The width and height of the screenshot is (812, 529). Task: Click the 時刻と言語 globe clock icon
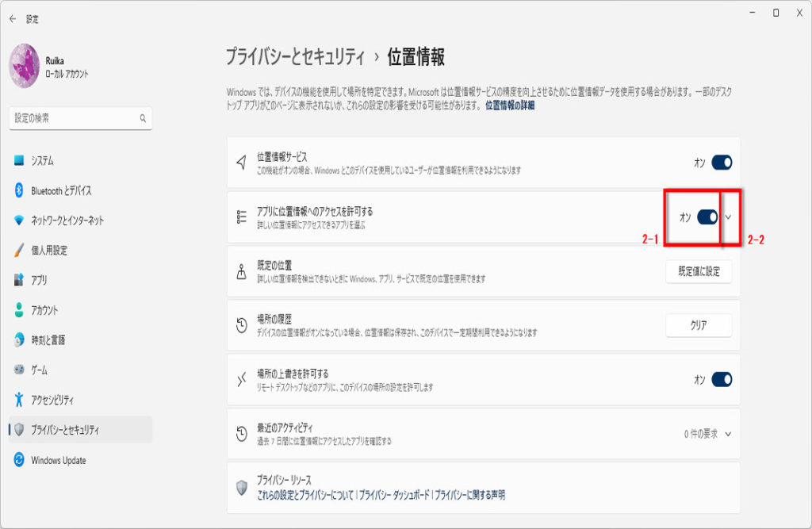coord(19,340)
